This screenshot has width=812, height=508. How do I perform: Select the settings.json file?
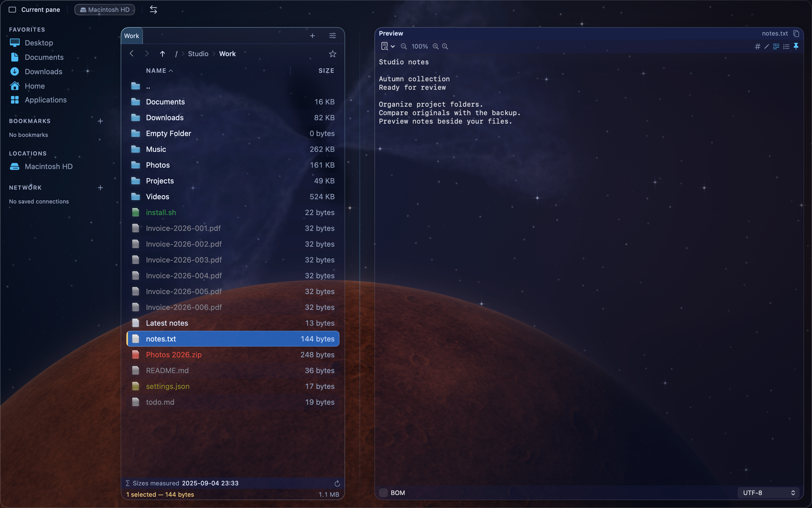tap(233, 386)
